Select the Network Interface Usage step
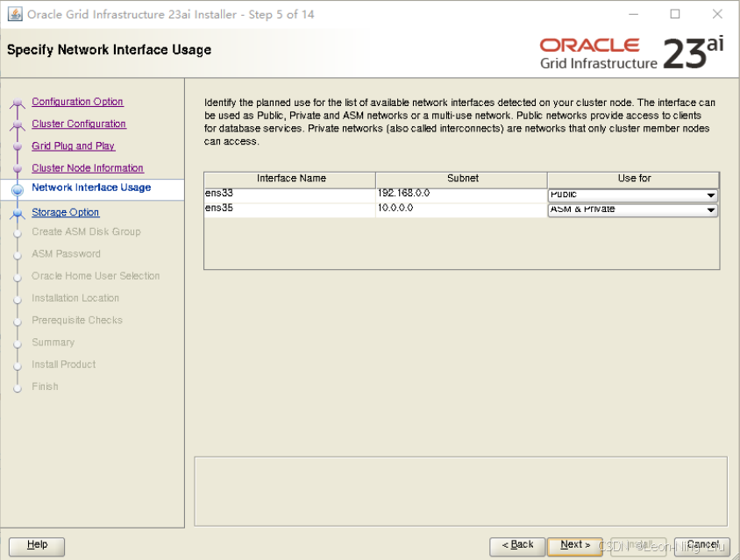 (x=91, y=188)
